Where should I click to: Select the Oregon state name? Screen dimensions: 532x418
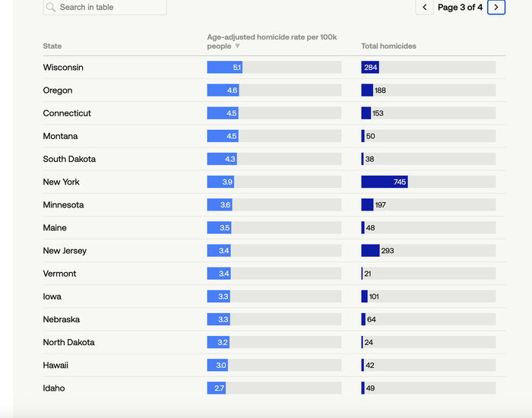click(x=58, y=90)
